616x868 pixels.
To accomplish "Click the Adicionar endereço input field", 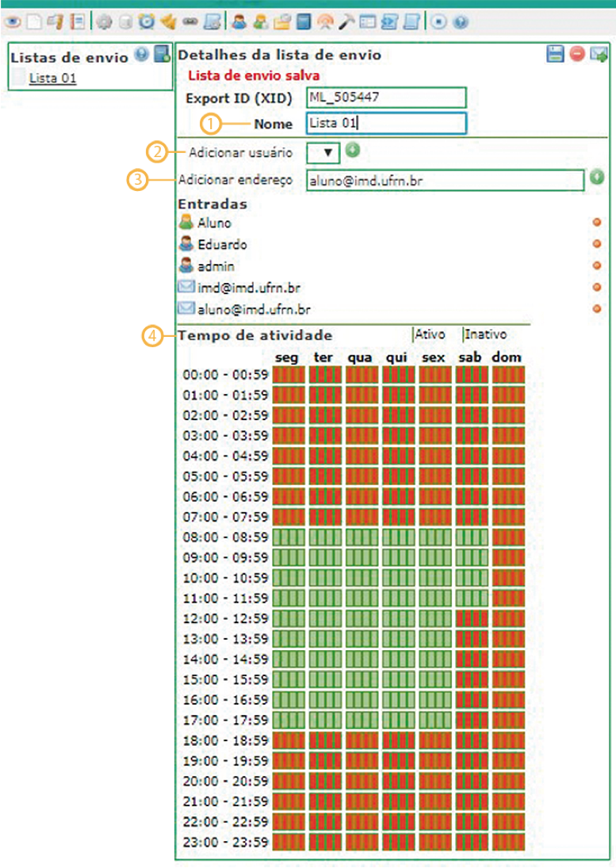I will pyautogui.click(x=446, y=181).
